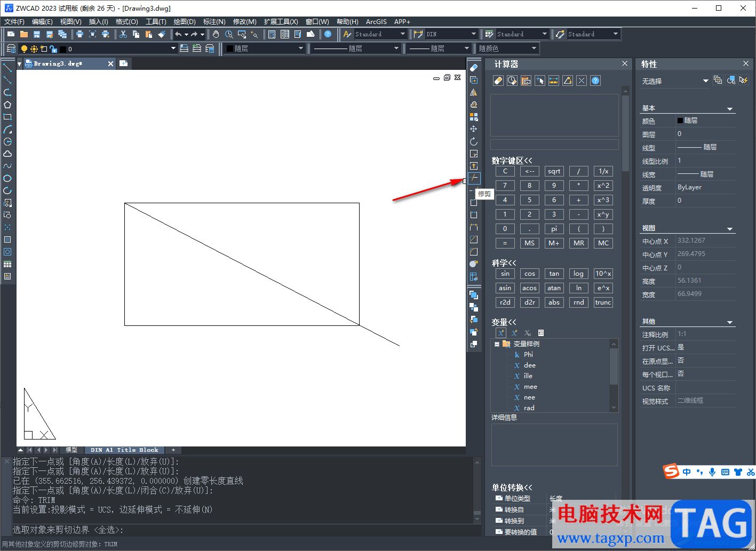Activate the Mirror tool
Screen dimensions: 756x551
[474, 92]
